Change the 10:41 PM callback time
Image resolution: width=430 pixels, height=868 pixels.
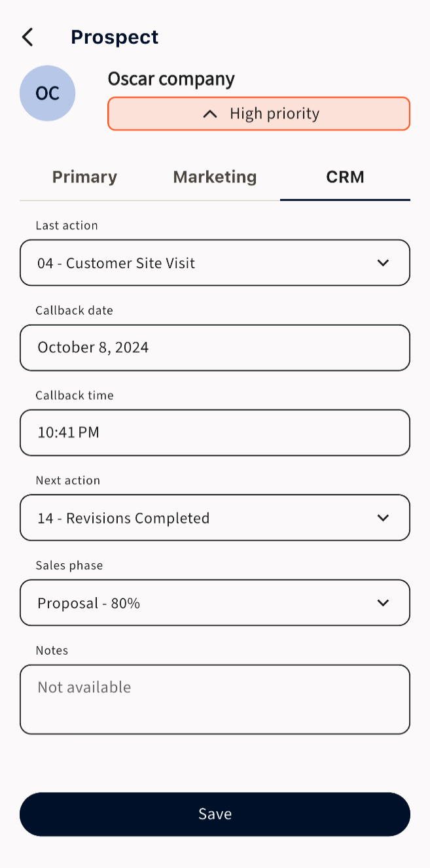215,433
